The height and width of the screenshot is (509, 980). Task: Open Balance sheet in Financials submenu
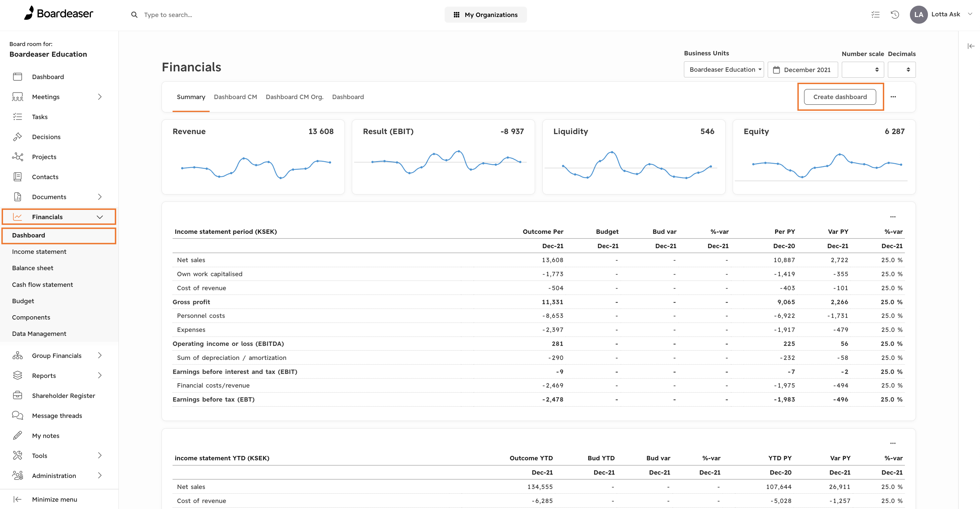(33, 268)
